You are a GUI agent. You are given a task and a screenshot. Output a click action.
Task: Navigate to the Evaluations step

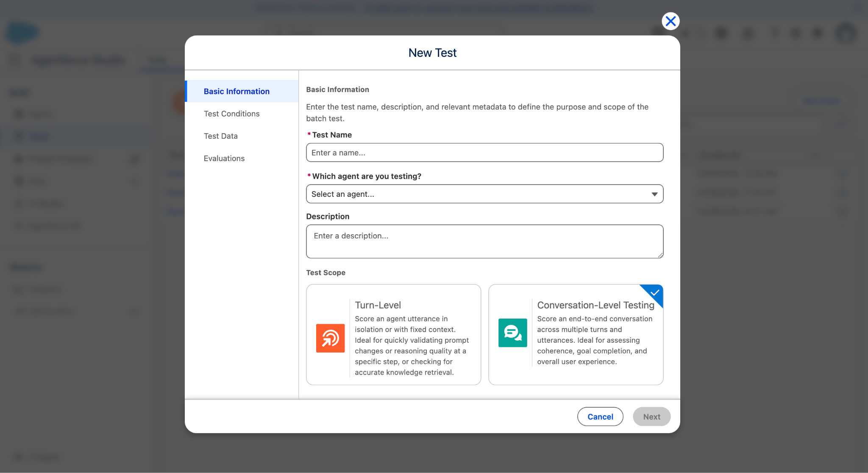click(x=224, y=158)
